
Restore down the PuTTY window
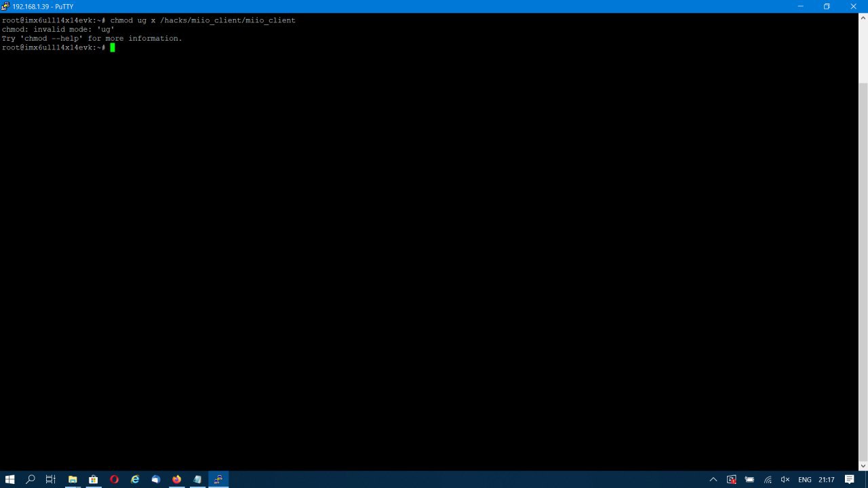coord(827,6)
